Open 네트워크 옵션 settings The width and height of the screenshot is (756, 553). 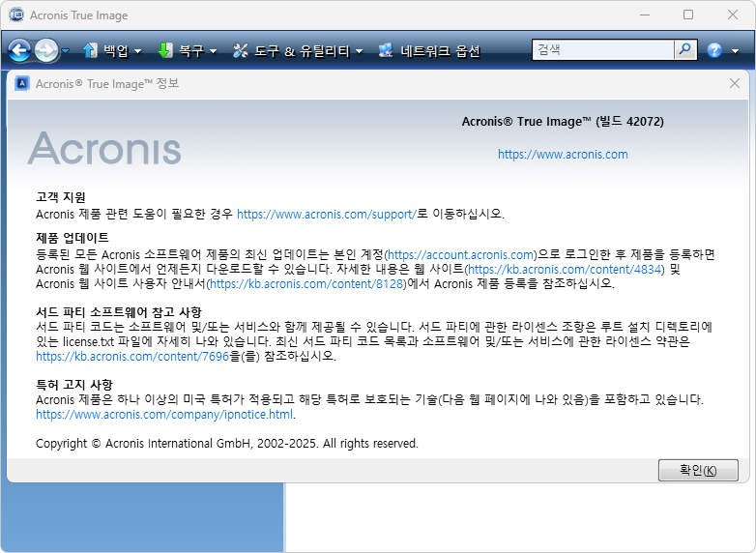tap(440, 50)
